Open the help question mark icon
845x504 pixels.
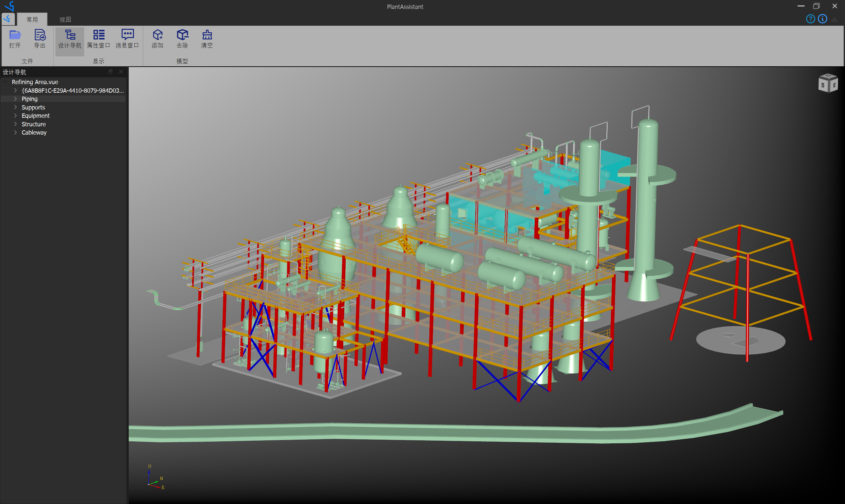click(810, 19)
